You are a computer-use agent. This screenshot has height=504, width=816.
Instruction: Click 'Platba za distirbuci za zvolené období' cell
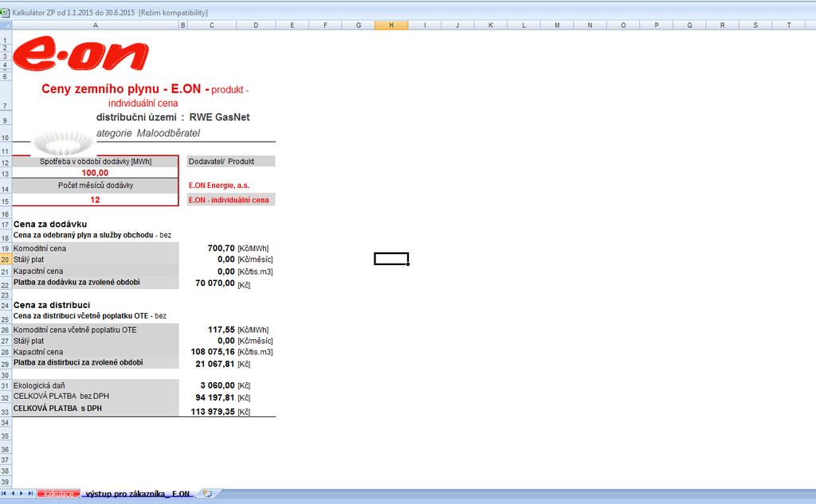[x=96, y=363]
